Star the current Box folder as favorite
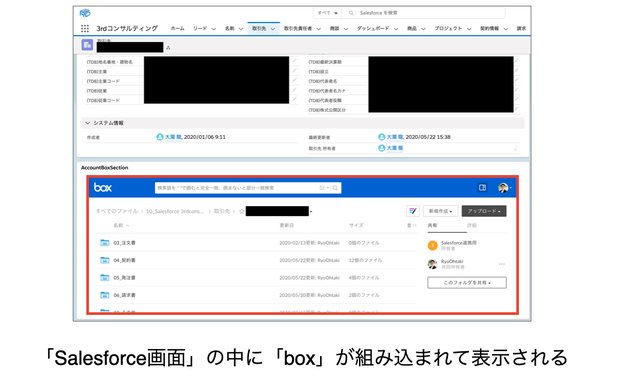The image size is (640, 388). click(x=242, y=211)
